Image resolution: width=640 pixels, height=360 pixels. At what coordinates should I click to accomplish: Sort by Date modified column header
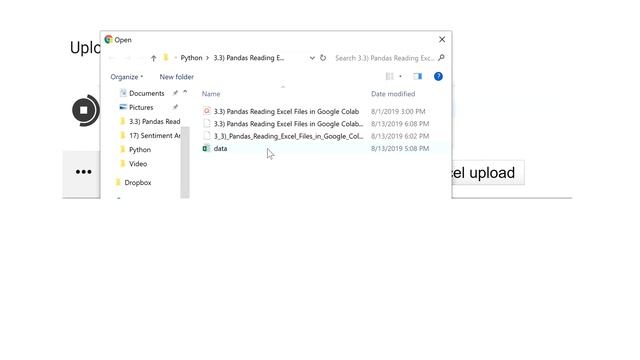[393, 94]
